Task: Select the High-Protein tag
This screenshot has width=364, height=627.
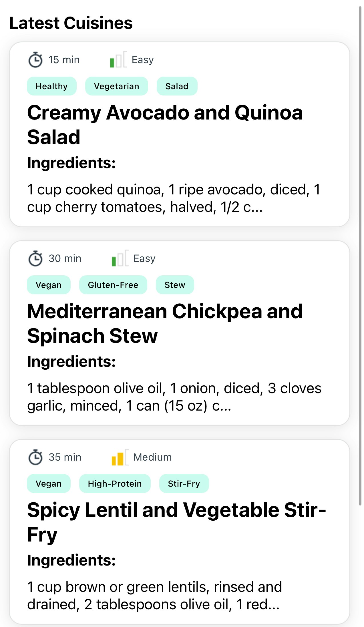Action: (115, 483)
